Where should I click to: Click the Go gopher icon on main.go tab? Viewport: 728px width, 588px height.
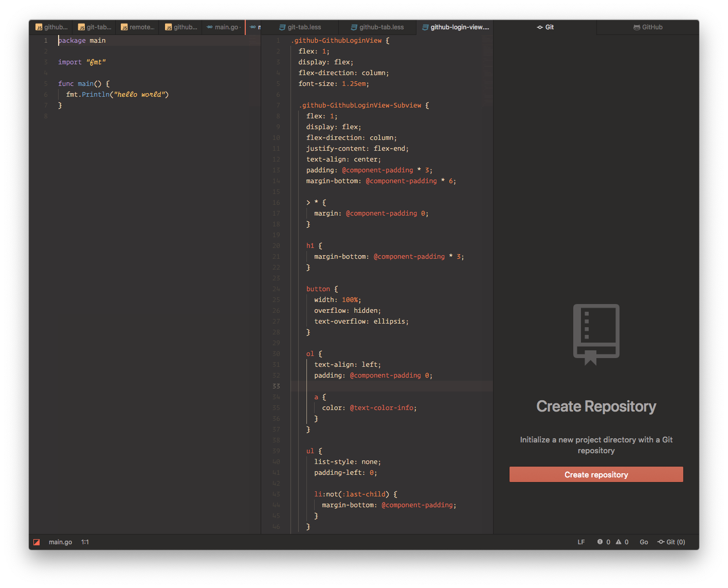pyautogui.click(x=208, y=27)
